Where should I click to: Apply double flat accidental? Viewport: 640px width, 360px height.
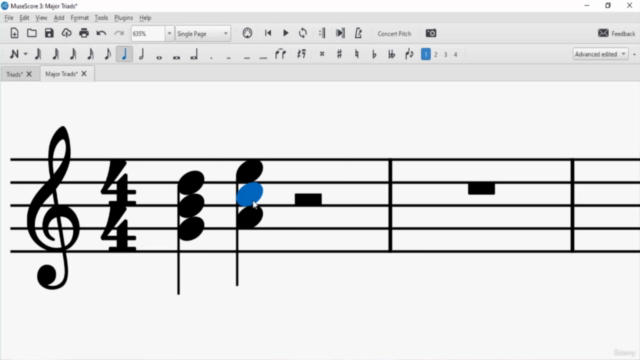point(391,54)
